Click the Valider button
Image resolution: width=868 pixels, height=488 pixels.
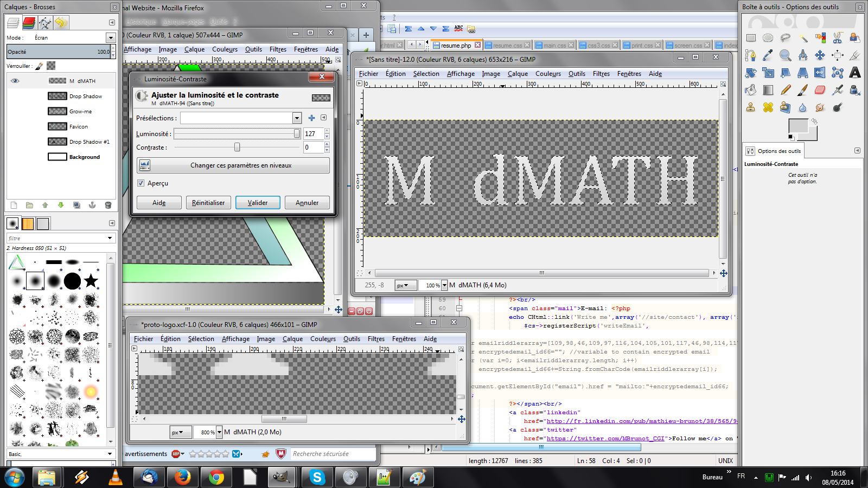click(258, 203)
